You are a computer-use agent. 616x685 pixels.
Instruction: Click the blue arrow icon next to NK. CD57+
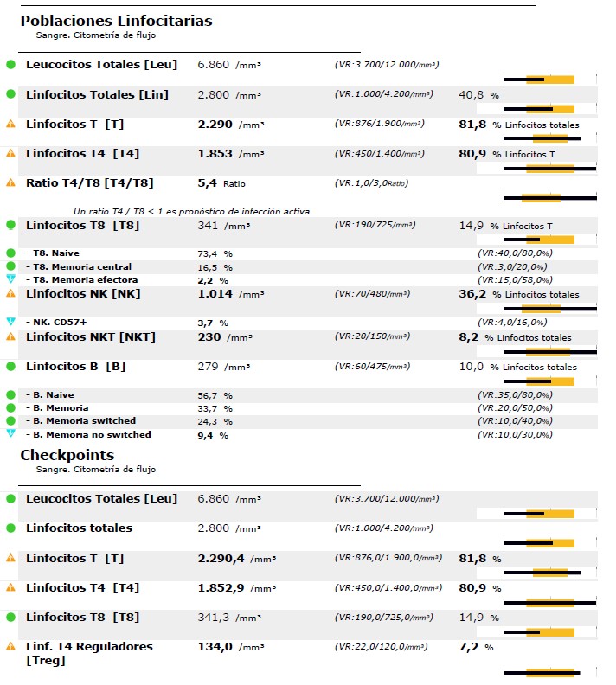click(x=10, y=322)
